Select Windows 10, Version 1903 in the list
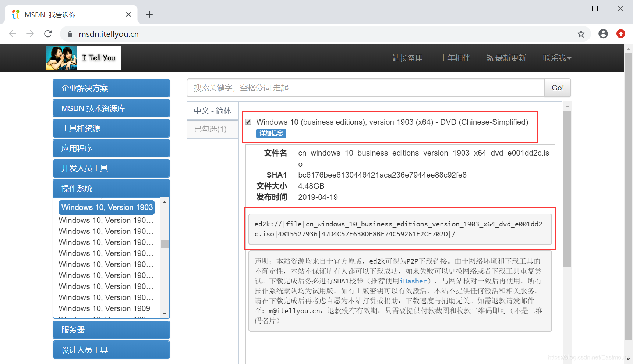This screenshot has width=633, height=364. click(x=107, y=207)
